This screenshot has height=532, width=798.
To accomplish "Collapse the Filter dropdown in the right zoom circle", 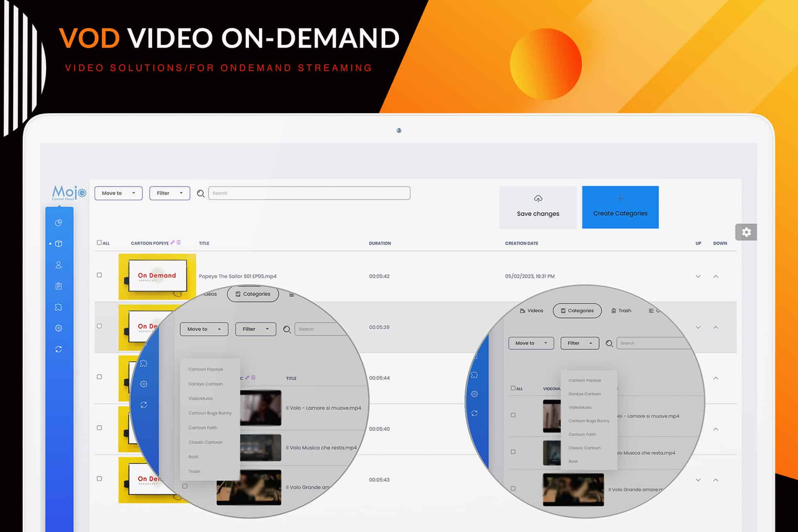I will [x=580, y=343].
